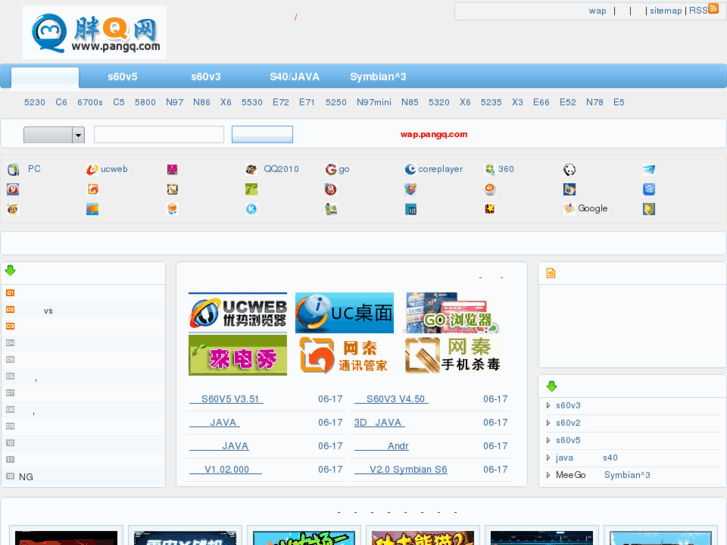Open the wap link at top
The image size is (727, 545).
click(597, 11)
